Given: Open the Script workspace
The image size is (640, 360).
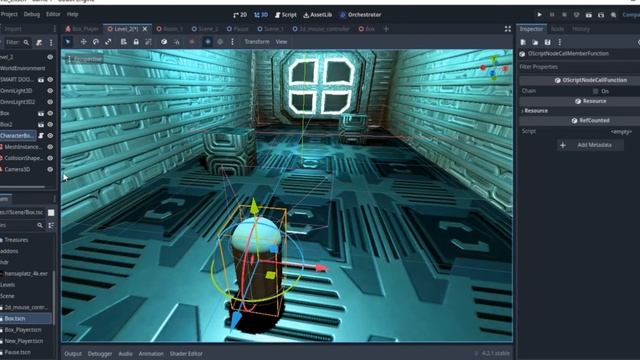Looking at the screenshot, I should 286,15.
